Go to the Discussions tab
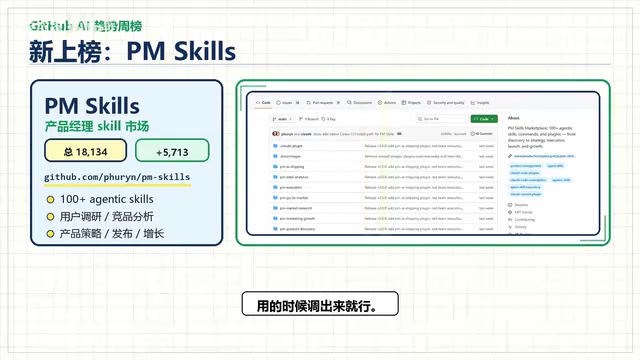 [x=359, y=103]
